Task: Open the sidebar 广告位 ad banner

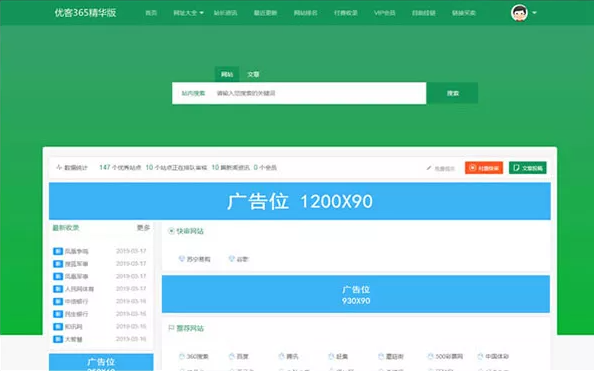Action: tap(101, 362)
